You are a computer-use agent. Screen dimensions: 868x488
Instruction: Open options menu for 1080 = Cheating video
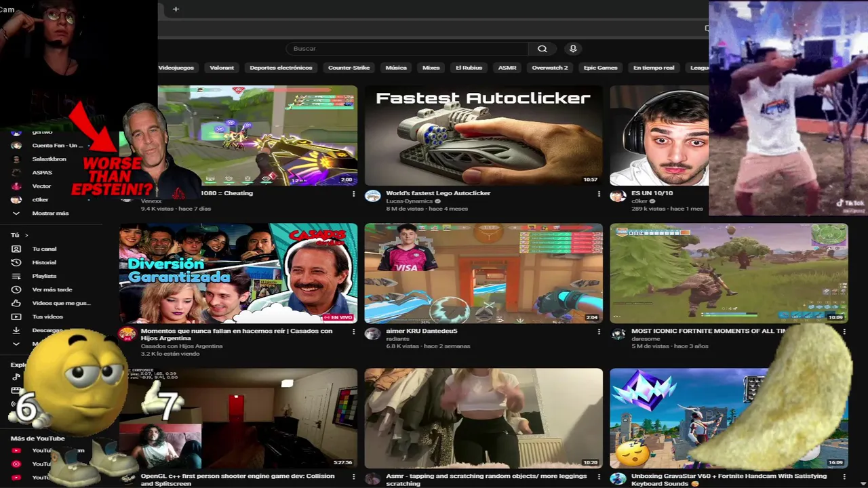353,194
